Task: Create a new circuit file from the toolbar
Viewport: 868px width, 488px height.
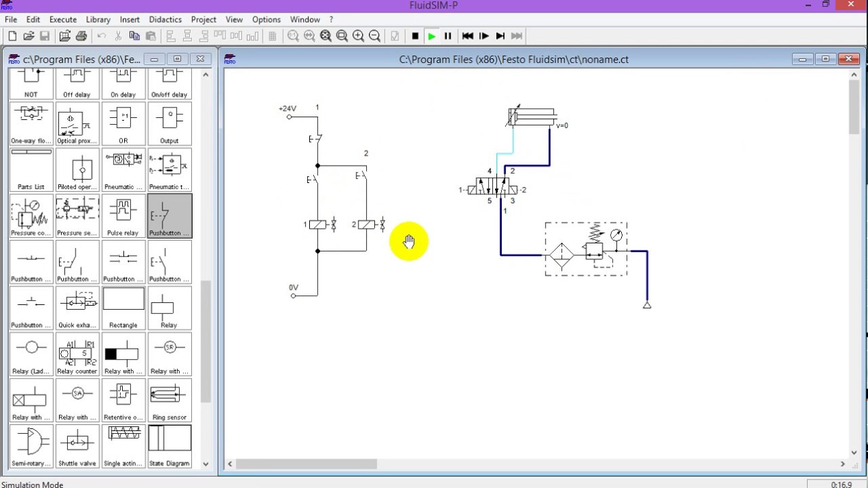Action: 12,36
